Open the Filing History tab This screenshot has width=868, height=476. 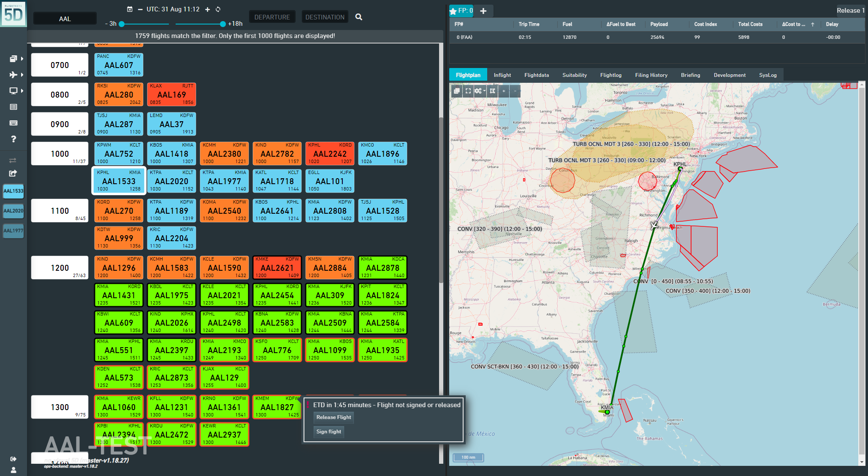point(651,75)
